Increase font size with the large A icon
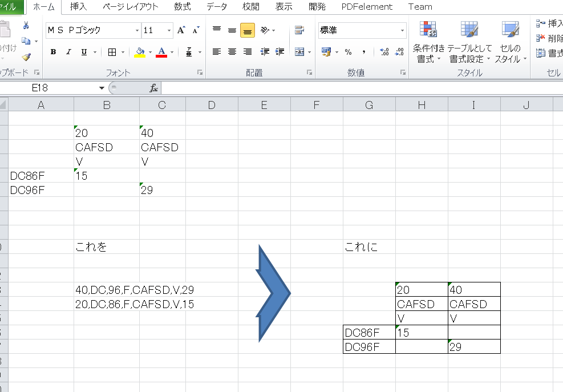This screenshot has width=563, height=392. 181,30
